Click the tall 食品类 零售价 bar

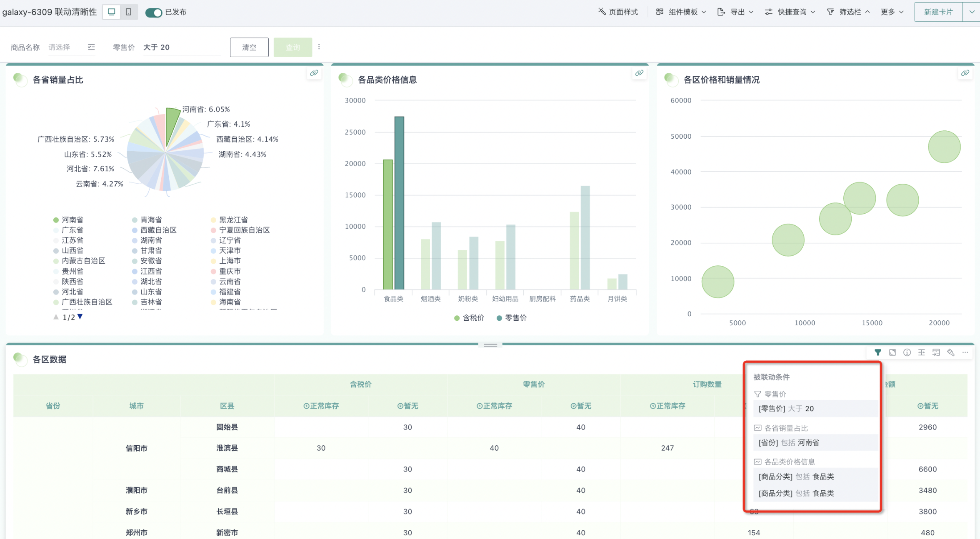point(399,203)
